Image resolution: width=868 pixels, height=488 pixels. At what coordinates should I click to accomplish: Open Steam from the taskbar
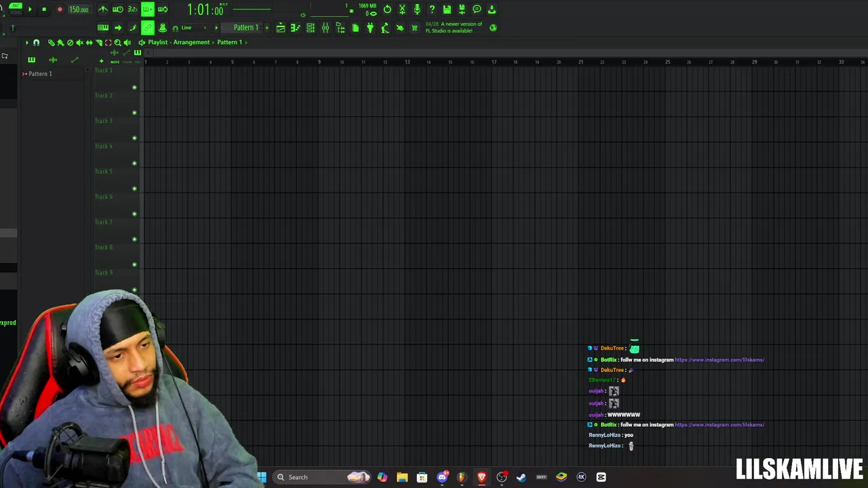pos(521,477)
